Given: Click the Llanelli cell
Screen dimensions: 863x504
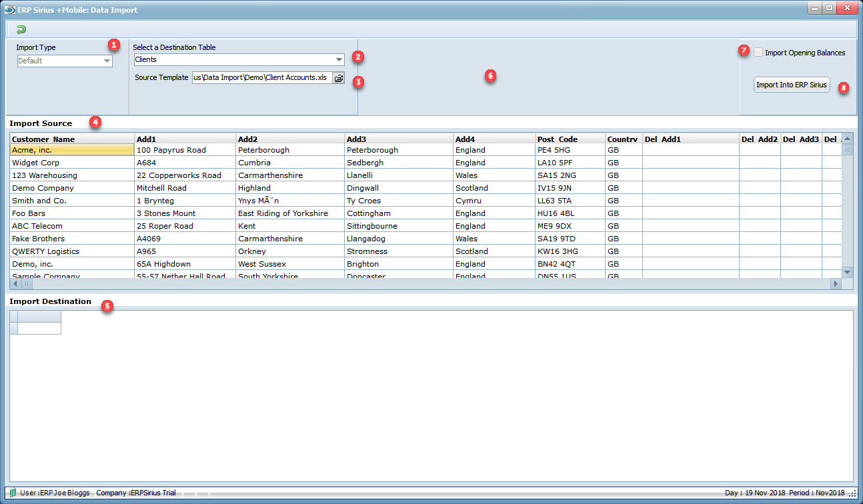Looking at the screenshot, I should [x=399, y=175].
